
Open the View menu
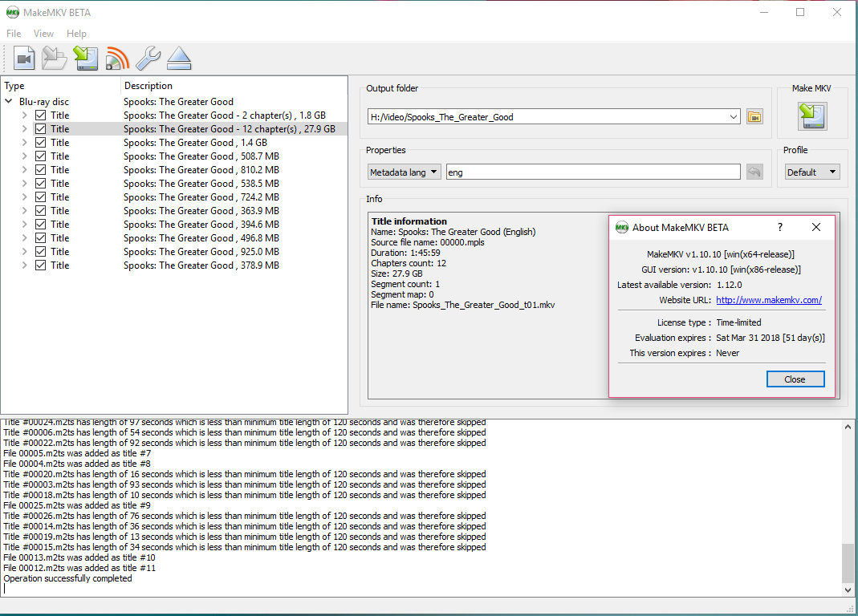[x=44, y=34]
